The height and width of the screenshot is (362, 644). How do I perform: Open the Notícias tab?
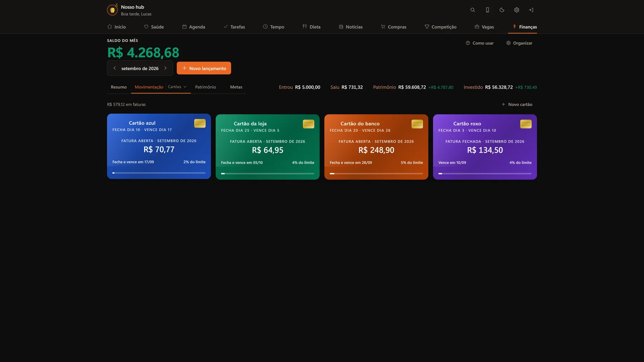[x=351, y=27]
